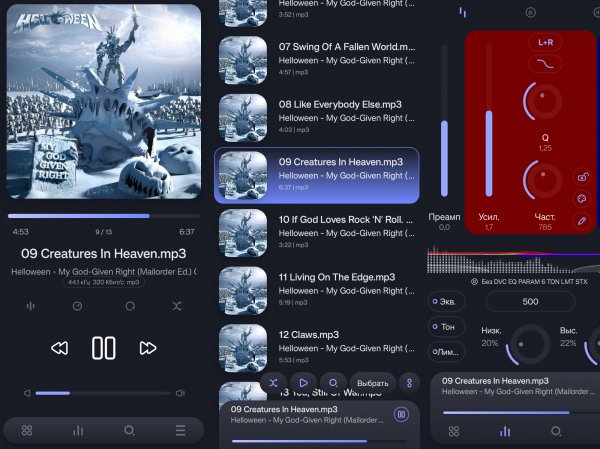Adjust the Низк. bass knob
The image size is (600, 449).
pyautogui.click(x=528, y=345)
